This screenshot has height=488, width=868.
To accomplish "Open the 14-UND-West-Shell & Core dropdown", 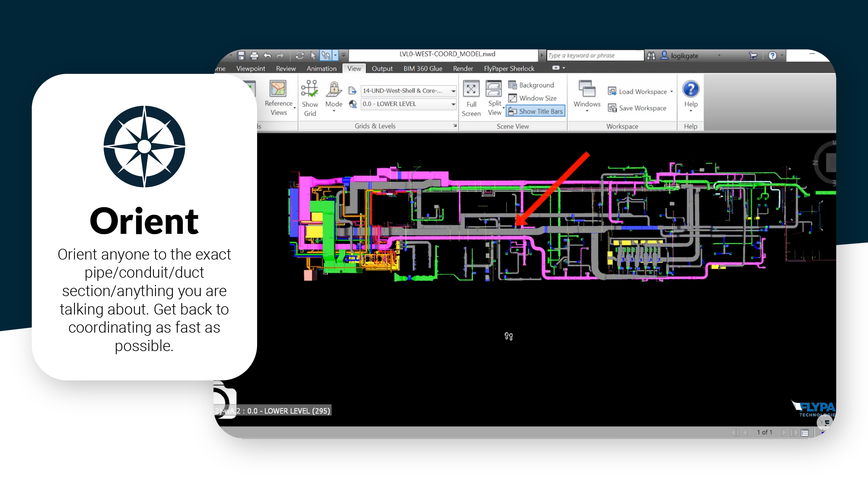I will (453, 91).
